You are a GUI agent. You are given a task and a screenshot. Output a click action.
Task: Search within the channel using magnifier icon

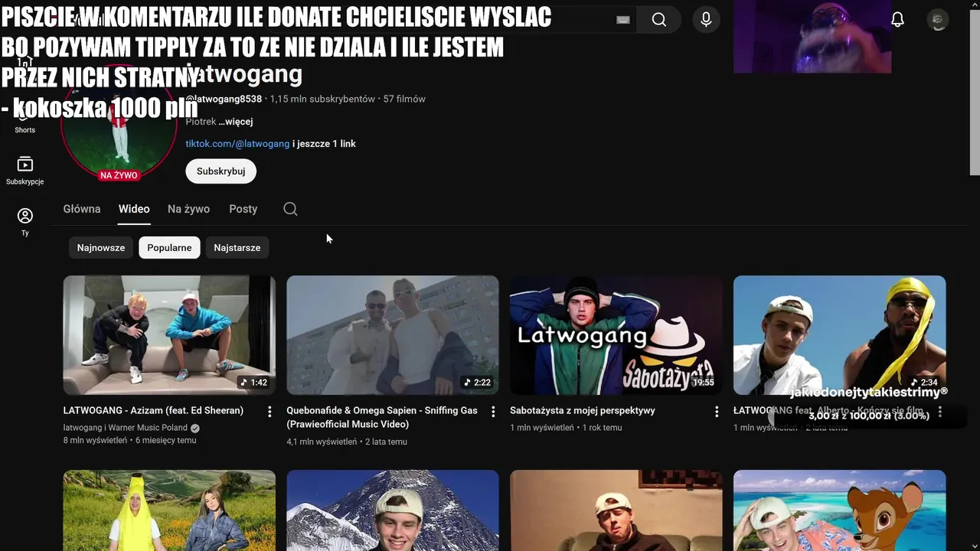coord(290,209)
